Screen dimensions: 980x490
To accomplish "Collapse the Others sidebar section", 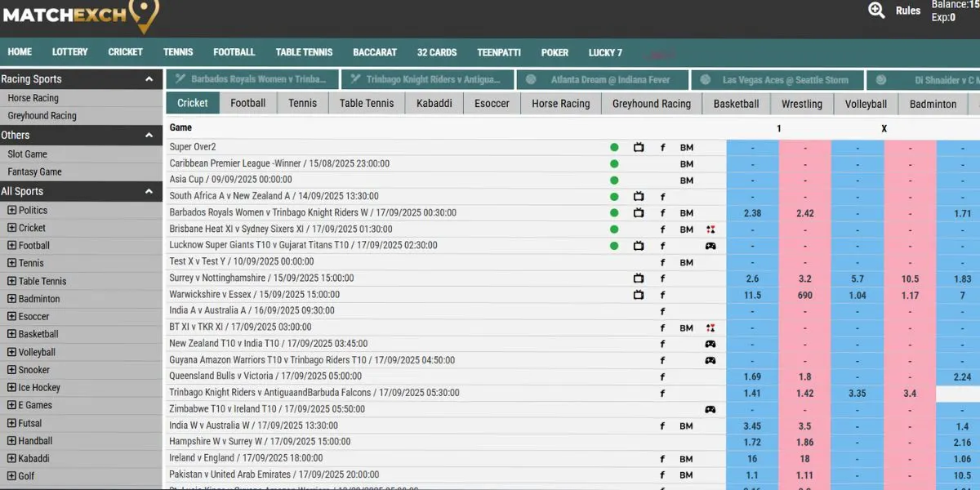I will (x=149, y=136).
